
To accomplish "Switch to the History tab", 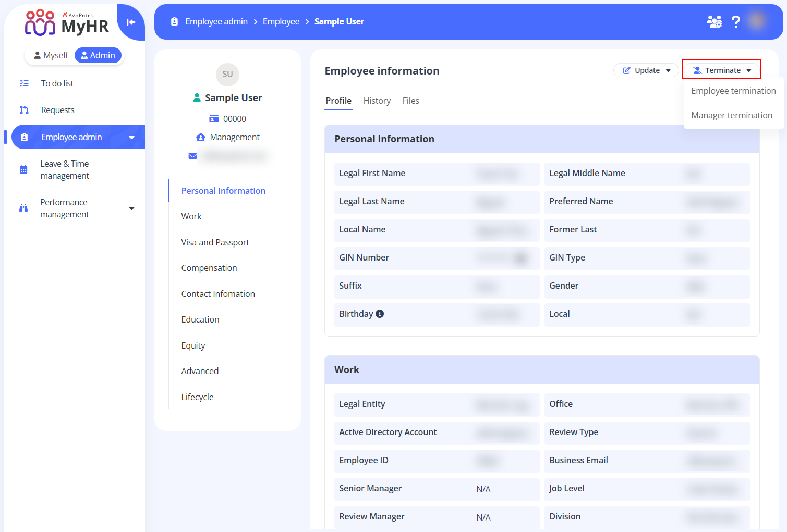I will point(377,101).
